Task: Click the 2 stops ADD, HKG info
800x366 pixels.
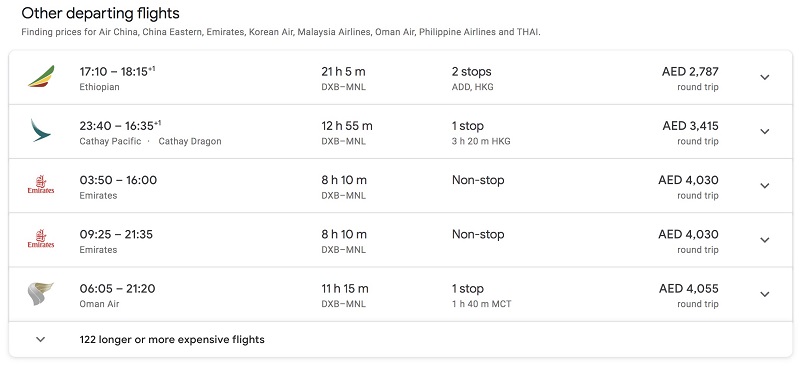Action: pos(472,78)
